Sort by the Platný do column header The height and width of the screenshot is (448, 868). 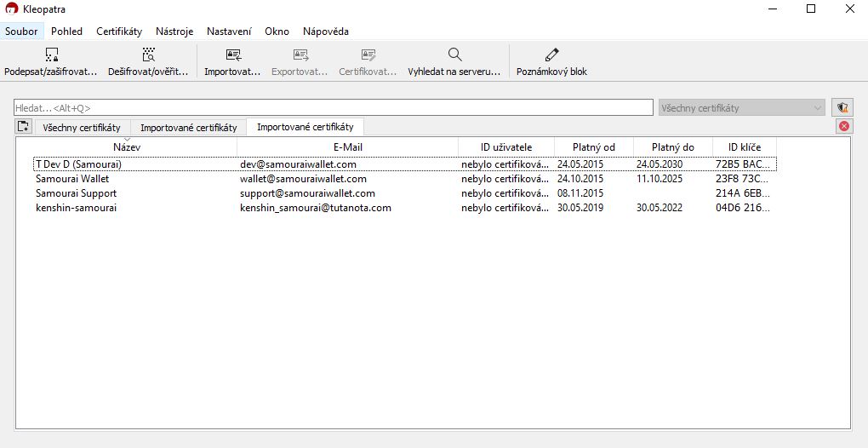pos(673,147)
